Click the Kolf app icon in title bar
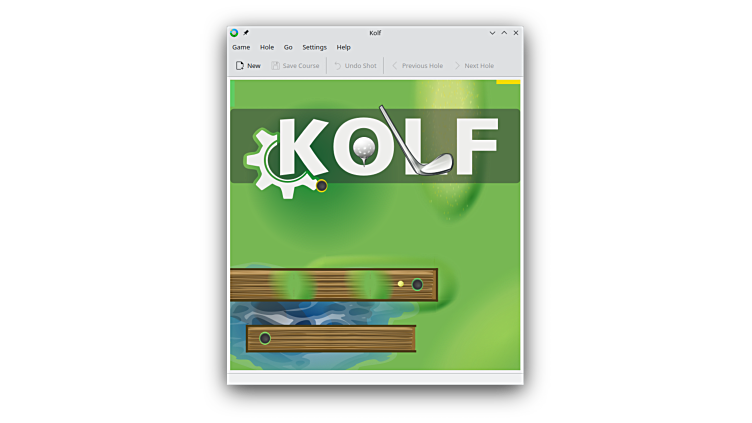 234,33
